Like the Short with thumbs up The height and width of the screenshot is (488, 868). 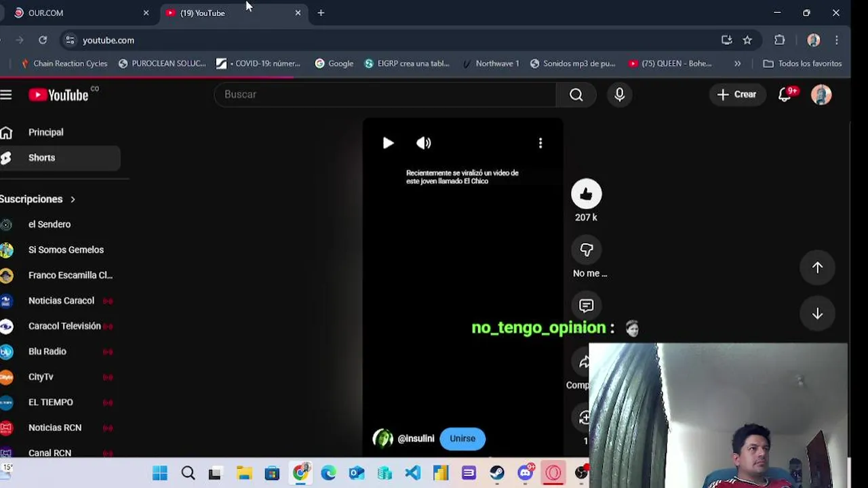point(586,195)
